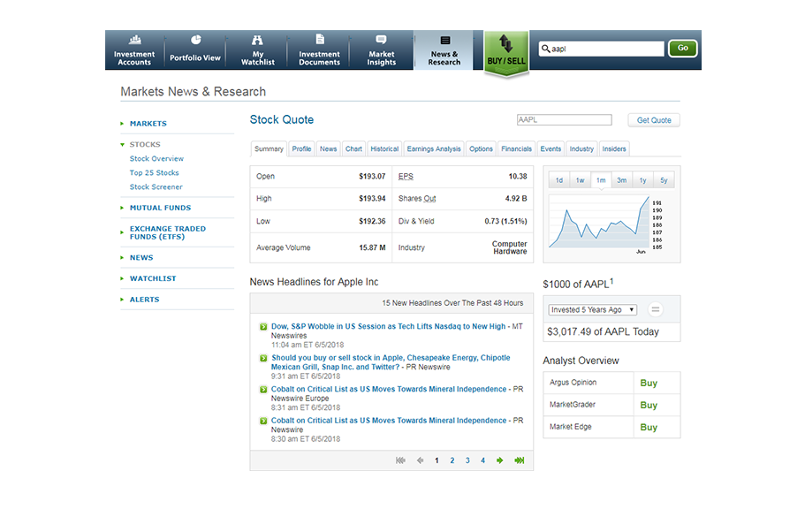
Task: Switch to the Profile tab
Action: pyautogui.click(x=301, y=149)
